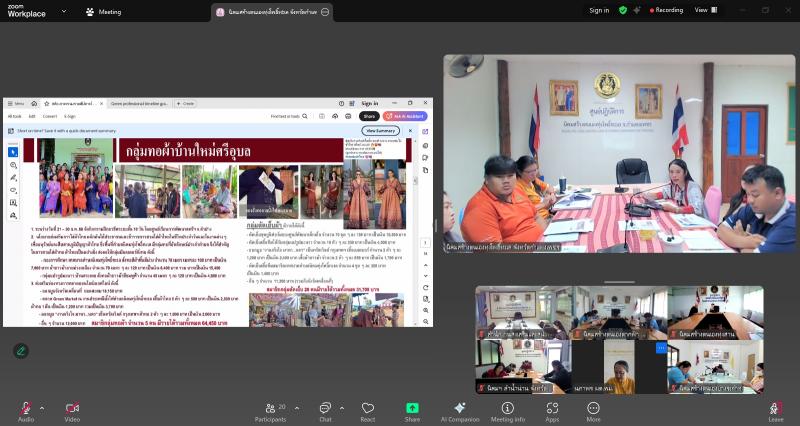Click Sign in inside Acrobat window
Screen dimensions: 800x426
point(369,103)
